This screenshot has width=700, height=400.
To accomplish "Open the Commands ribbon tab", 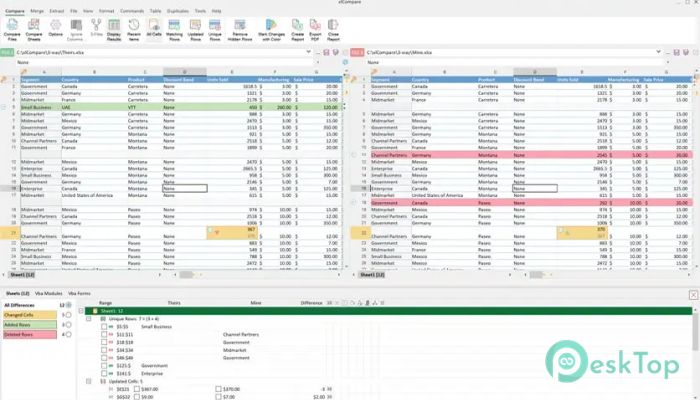I will (132, 11).
